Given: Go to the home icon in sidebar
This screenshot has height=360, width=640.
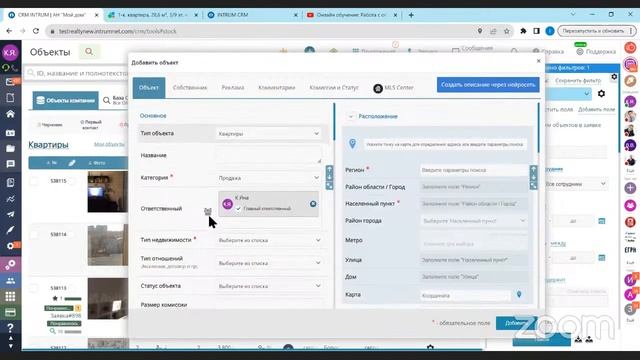Looking at the screenshot, I should (x=10, y=114).
